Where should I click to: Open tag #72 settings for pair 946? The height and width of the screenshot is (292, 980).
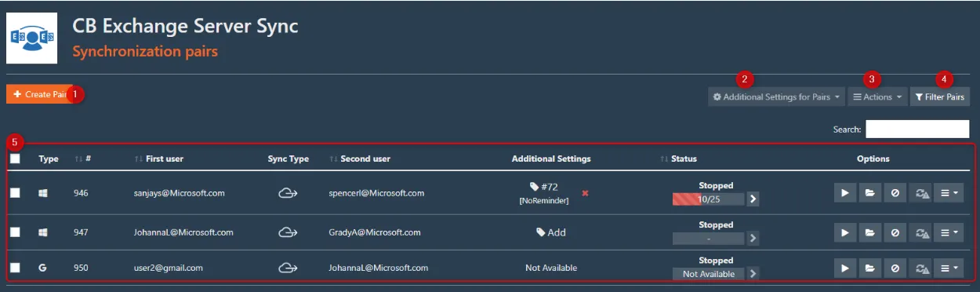click(544, 187)
